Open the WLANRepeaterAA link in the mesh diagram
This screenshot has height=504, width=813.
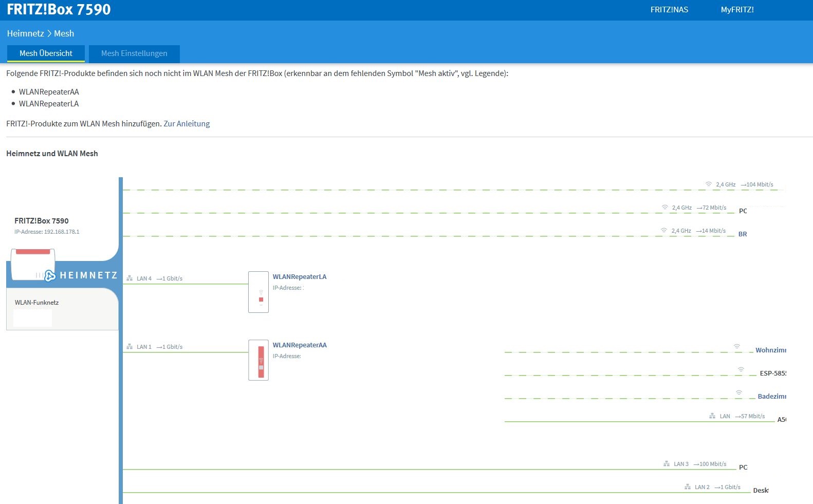[300, 345]
